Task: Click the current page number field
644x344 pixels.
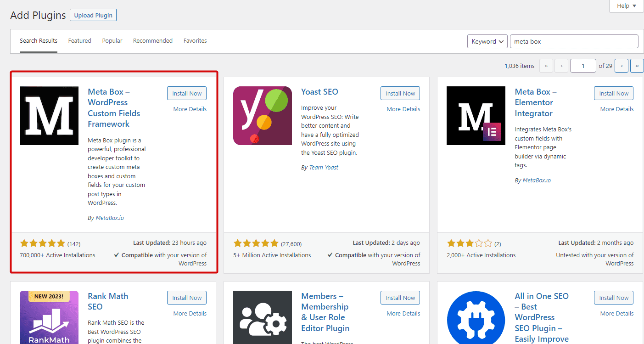Action: pos(583,66)
